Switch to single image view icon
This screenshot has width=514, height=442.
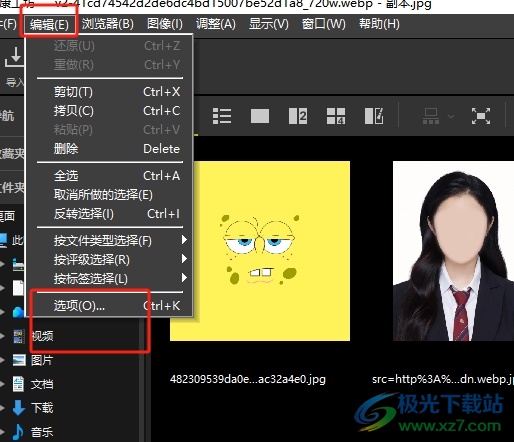(x=260, y=116)
